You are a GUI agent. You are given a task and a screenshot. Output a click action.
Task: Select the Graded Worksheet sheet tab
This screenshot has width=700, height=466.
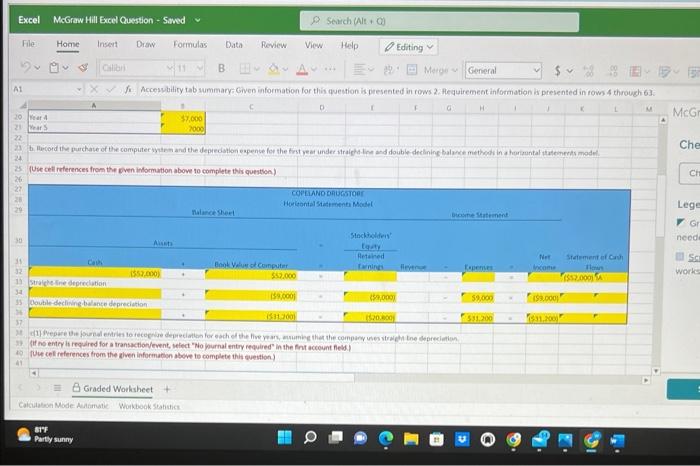[x=112, y=389]
